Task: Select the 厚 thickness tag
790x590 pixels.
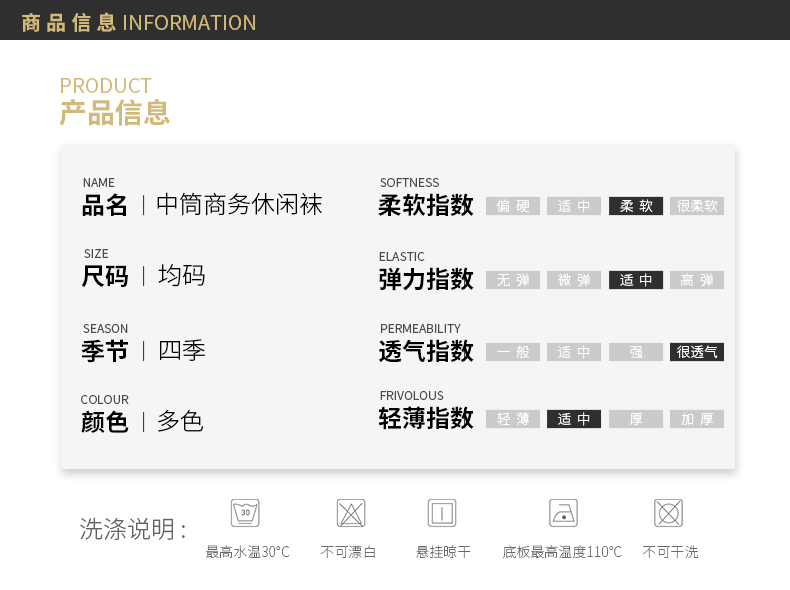Action: point(636,419)
